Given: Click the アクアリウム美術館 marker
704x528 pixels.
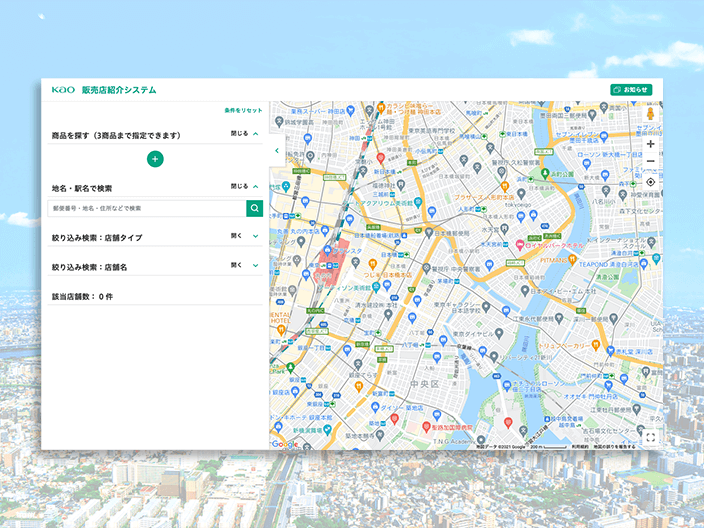Looking at the screenshot, I should tap(418, 202).
